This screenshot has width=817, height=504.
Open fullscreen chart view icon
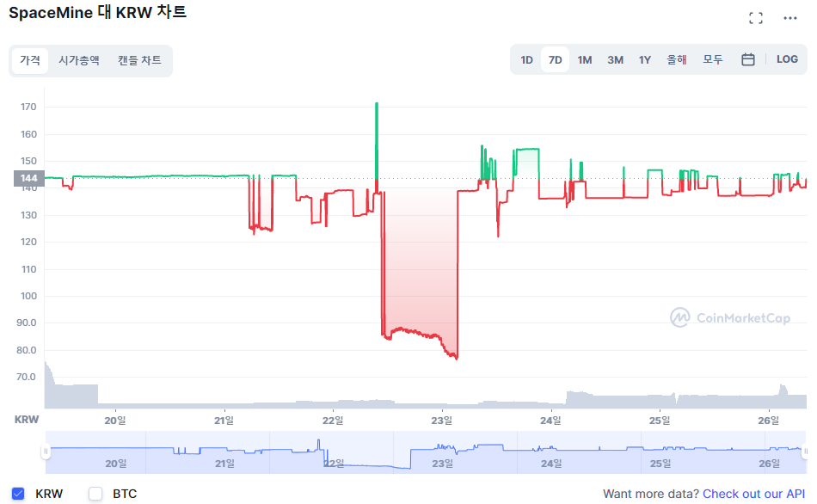756,18
